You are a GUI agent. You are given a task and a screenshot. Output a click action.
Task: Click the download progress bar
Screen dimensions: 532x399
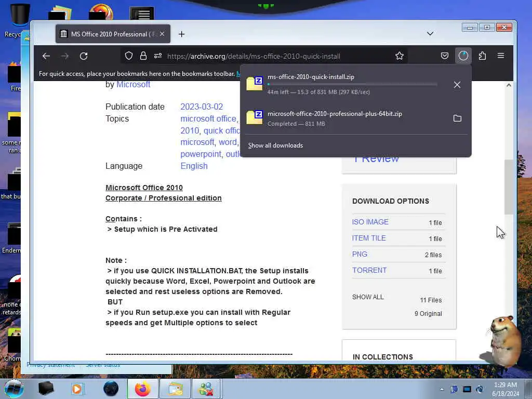tap(352, 84)
